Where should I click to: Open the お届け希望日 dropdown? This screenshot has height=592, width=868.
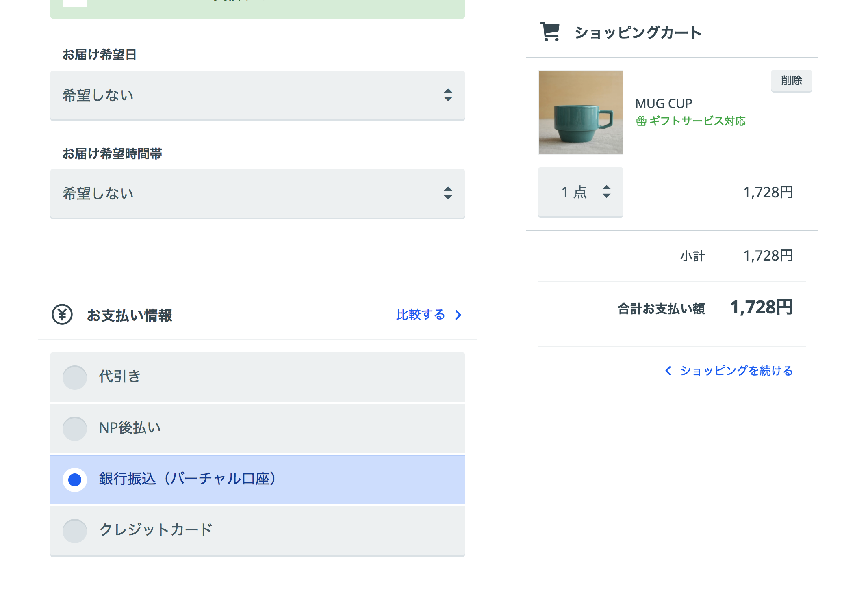(257, 95)
